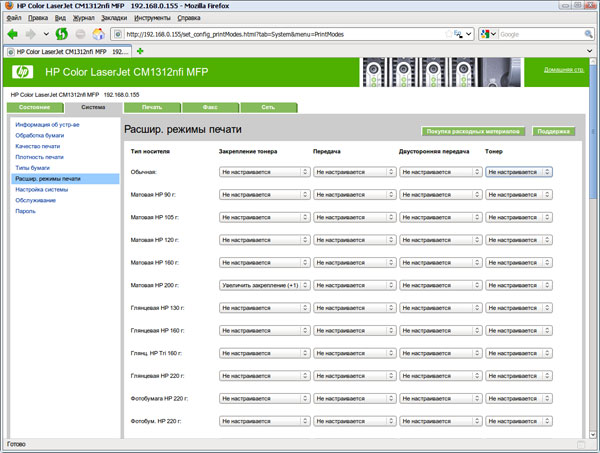Open Двусторонняя передача dropdown for Глянцевая HP 160 г
The height and width of the screenshot is (453, 600).
(x=440, y=330)
